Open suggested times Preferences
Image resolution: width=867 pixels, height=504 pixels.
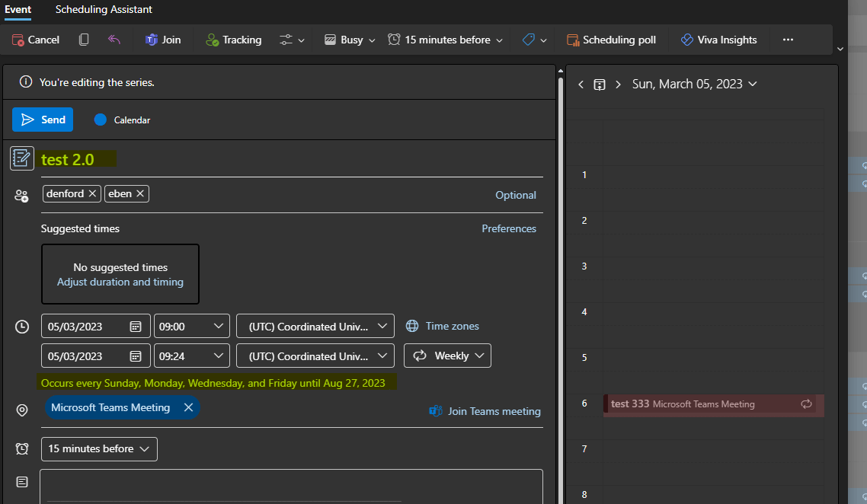(509, 228)
